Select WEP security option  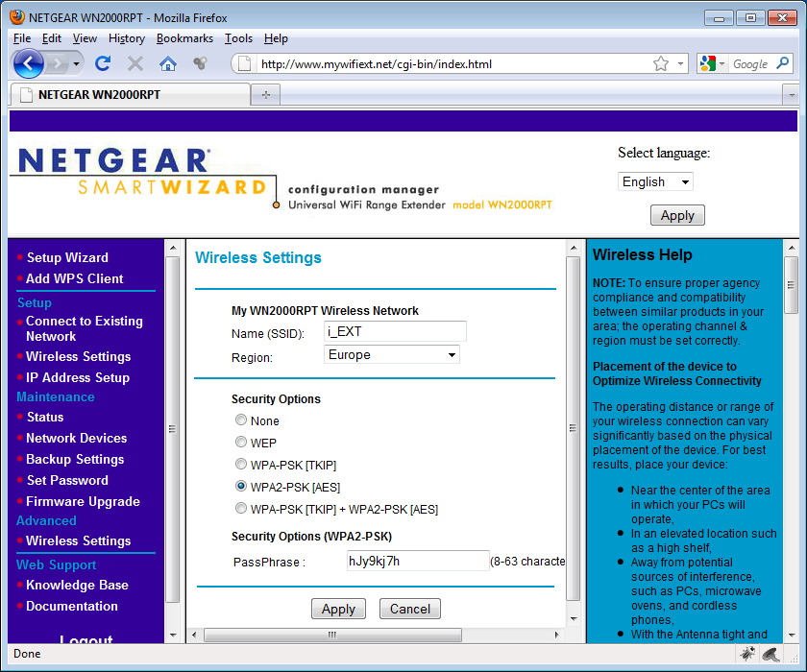click(240, 443)
